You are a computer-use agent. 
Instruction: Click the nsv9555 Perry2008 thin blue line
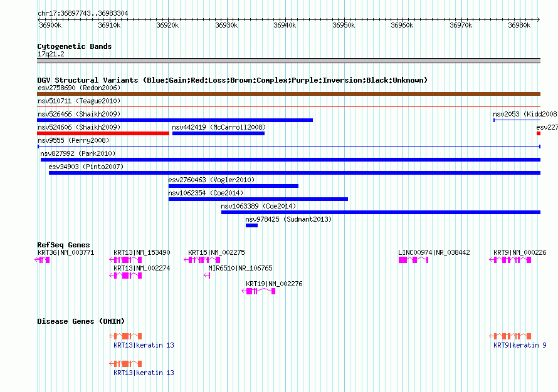[289, 147]
